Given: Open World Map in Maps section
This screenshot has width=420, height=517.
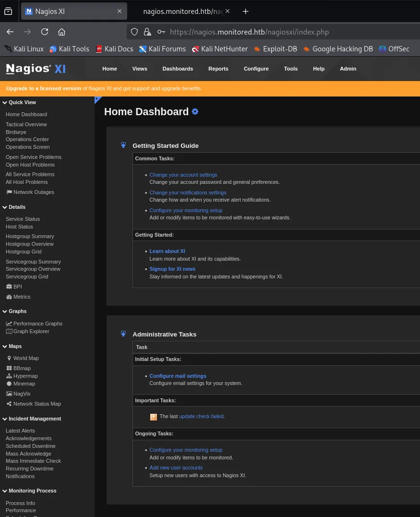Looking at the screenshot, I should (x=26, y=358).
